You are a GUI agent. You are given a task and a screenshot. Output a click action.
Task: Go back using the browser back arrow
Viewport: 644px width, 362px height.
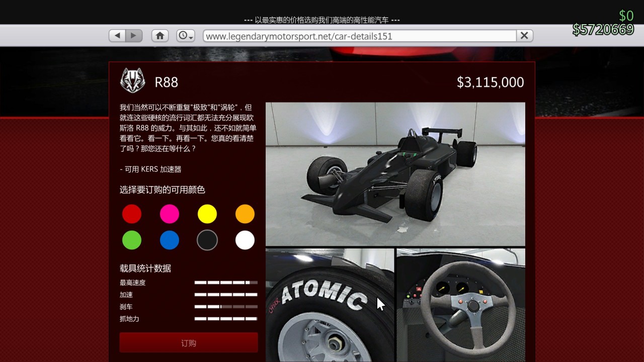tap(117, 36)
